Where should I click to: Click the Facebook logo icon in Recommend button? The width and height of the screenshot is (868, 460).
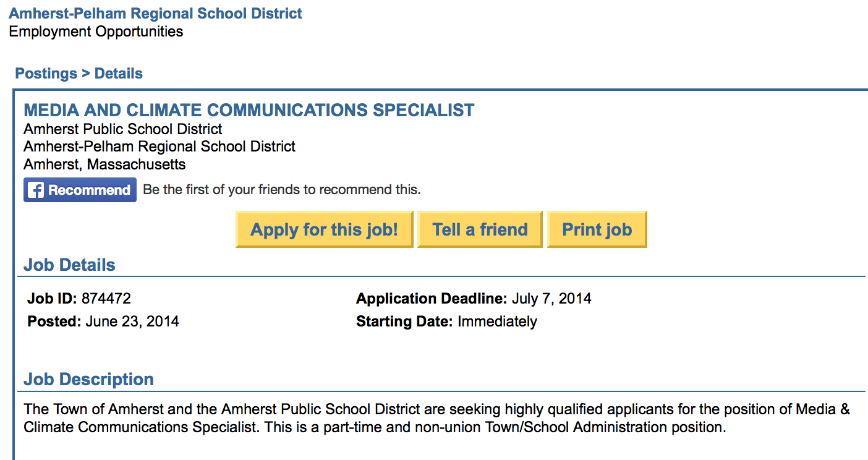[36, 190]
